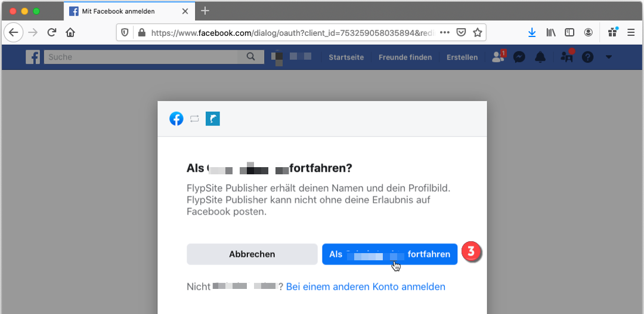Click the Facebook logo in header
This screenshot has width=644, height=314.
tap(32, 57)
